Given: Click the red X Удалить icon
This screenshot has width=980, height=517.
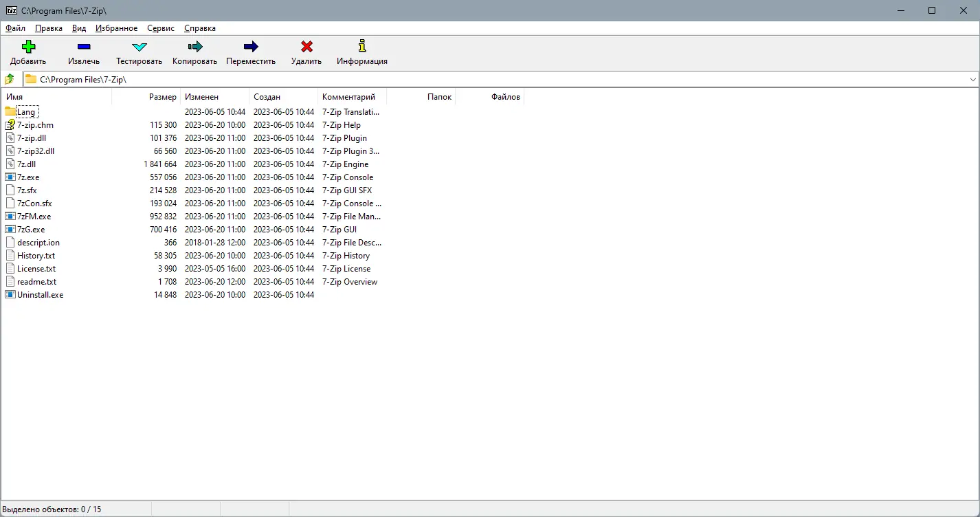Looking at the screenshot, I should (307, 47).
